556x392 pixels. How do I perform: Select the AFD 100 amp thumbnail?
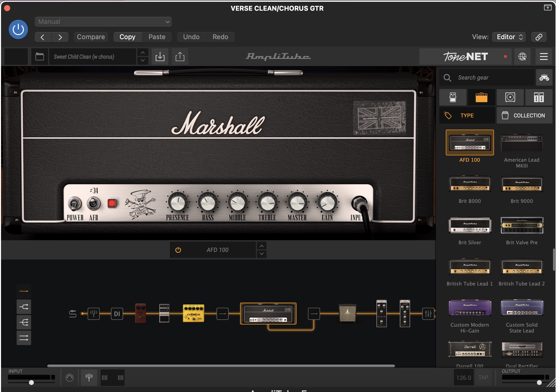[470, 143]
